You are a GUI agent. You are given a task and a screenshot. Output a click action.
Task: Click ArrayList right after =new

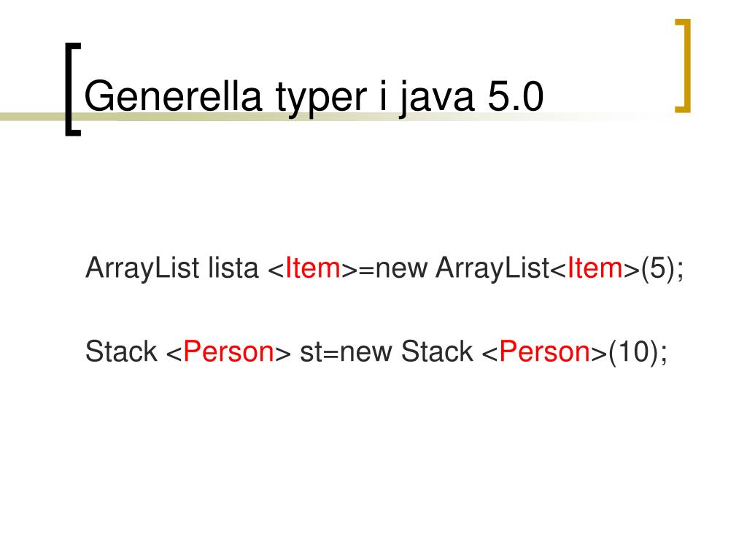[492, 268]
